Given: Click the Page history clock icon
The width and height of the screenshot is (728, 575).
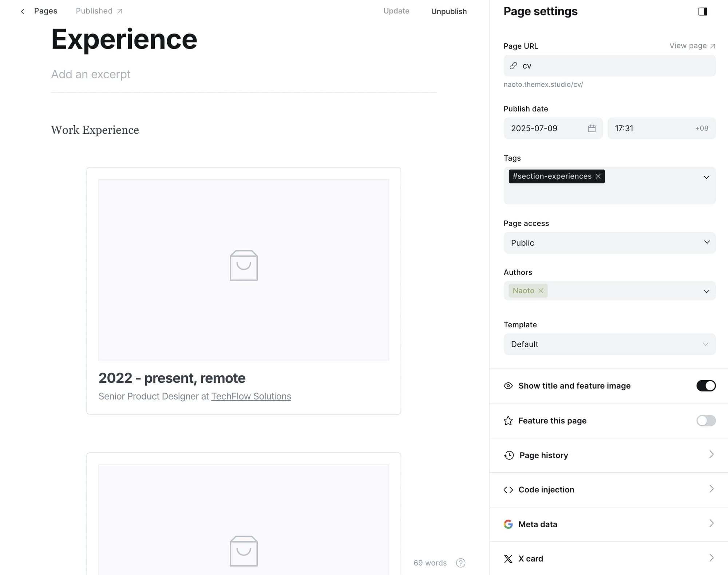Looking at the screenshot, I should pyautogui.click(x=509, y=455).
